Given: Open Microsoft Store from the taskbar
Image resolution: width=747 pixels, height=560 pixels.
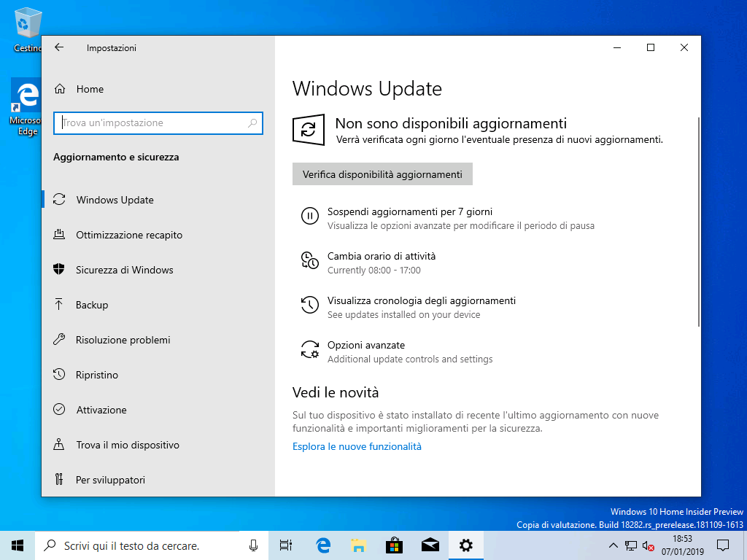Looking at the screenshot, I should click(395, 545).
